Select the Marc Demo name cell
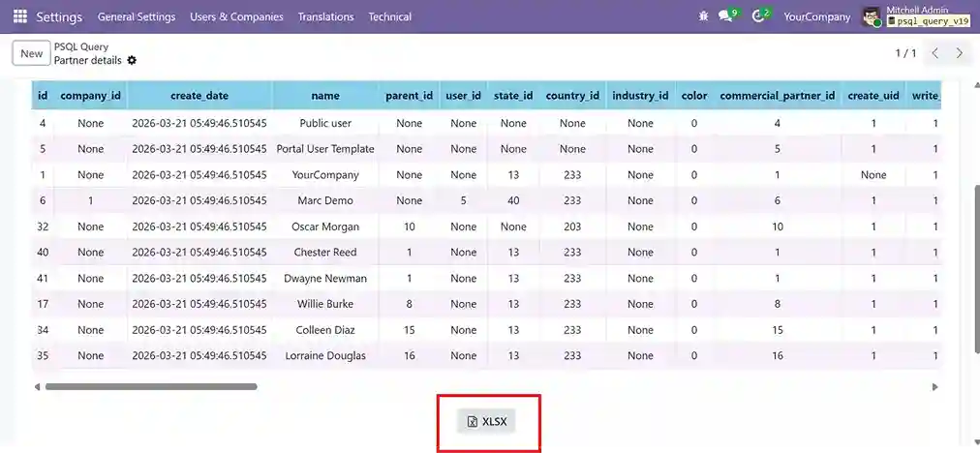980x453 pixels. tap(325, 200)
